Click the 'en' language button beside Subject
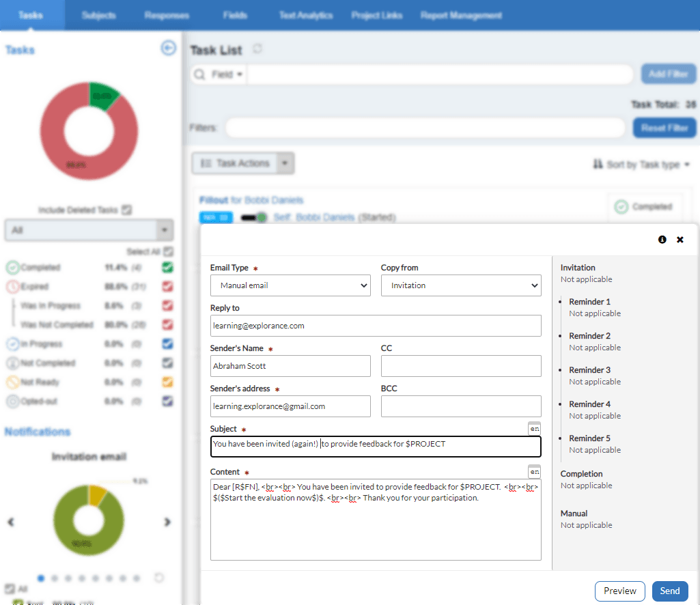700x605 pixels. pos(534,429)
